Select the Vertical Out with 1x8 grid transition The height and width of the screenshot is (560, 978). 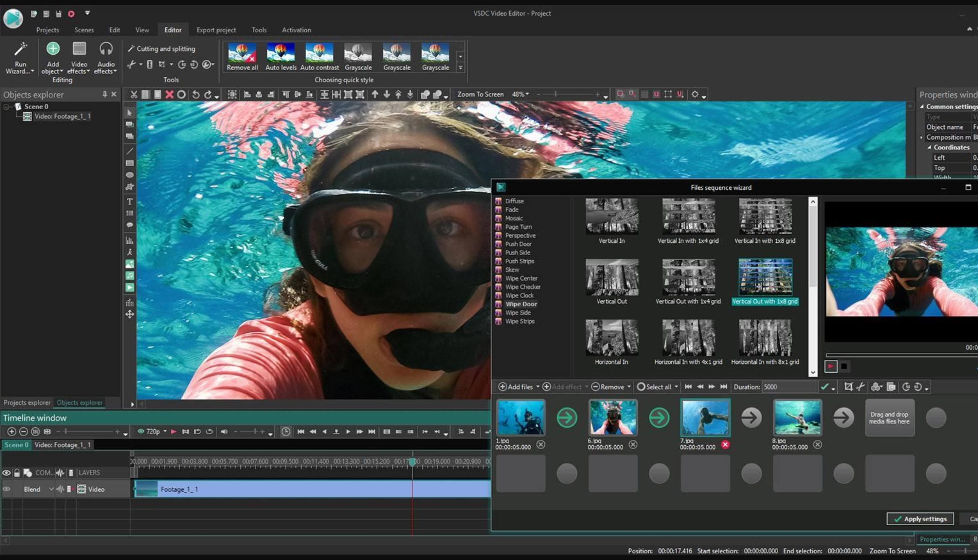point(765,277)
